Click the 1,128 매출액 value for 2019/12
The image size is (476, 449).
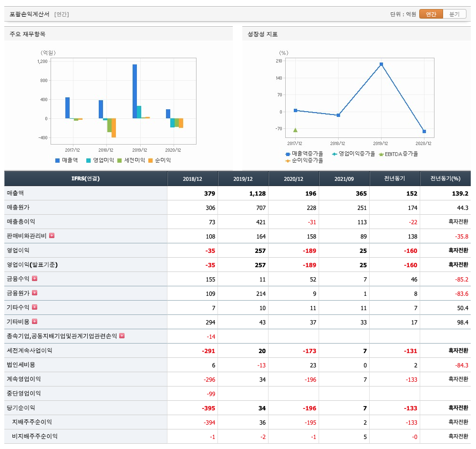(x=258, y=194)
